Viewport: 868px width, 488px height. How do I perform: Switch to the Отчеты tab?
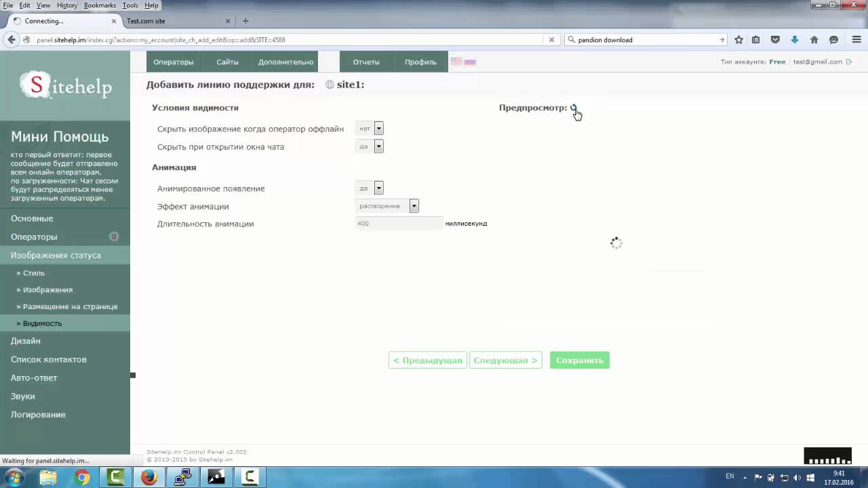click(x=366, y=61)
